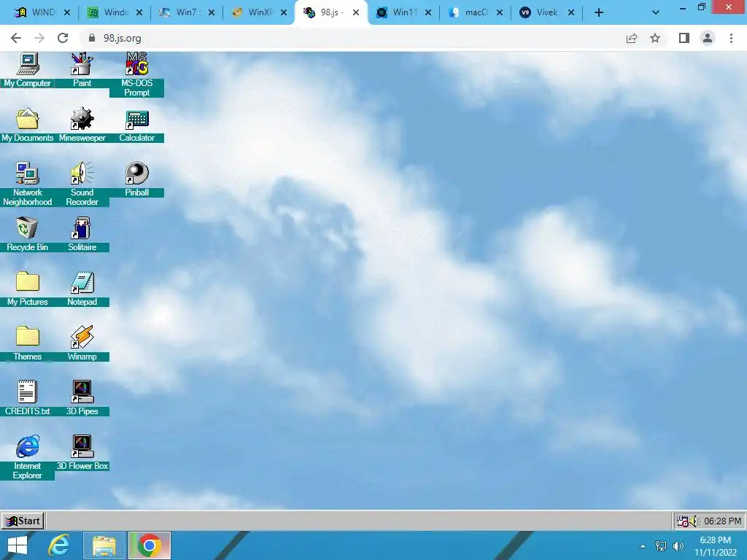
Task: Go back to previous page
Action: tap(16, 38)
